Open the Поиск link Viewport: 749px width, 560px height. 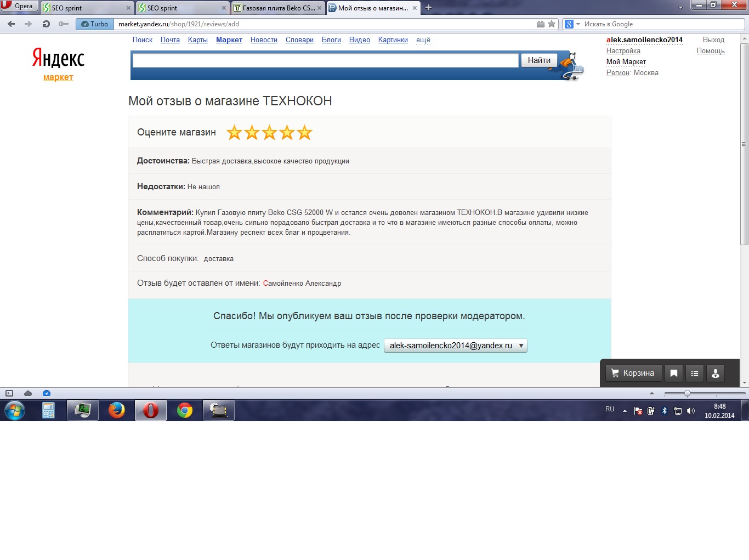click(143, 40)
